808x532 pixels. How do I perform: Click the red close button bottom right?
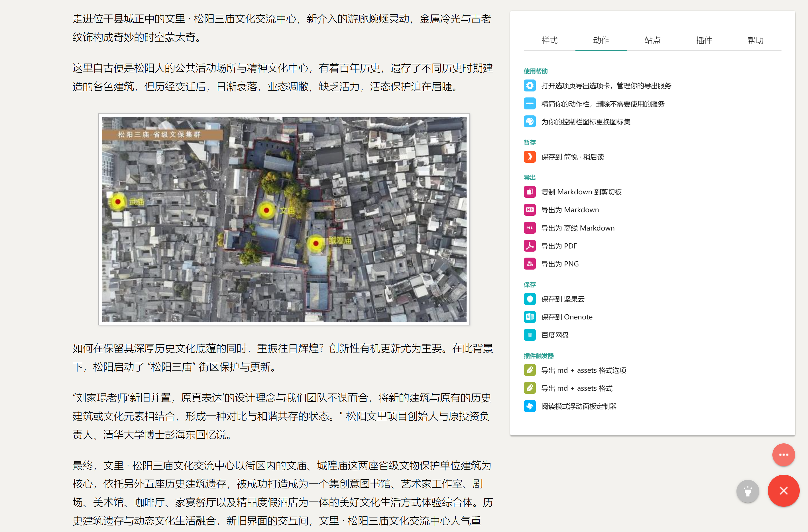tap(783, 491)
